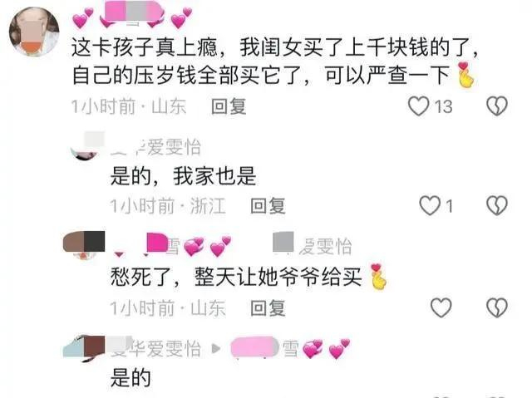Open 华爱雯怡 username on last reply

click(x=155, y=348)
